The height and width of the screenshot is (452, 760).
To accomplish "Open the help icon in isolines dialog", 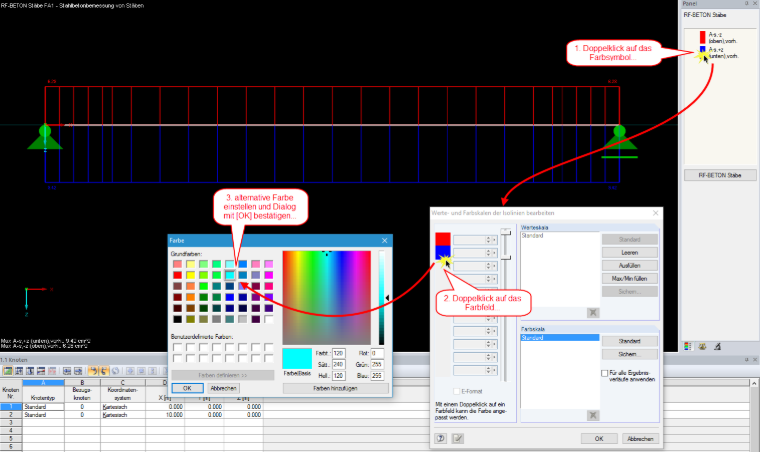I will (441, 438).
